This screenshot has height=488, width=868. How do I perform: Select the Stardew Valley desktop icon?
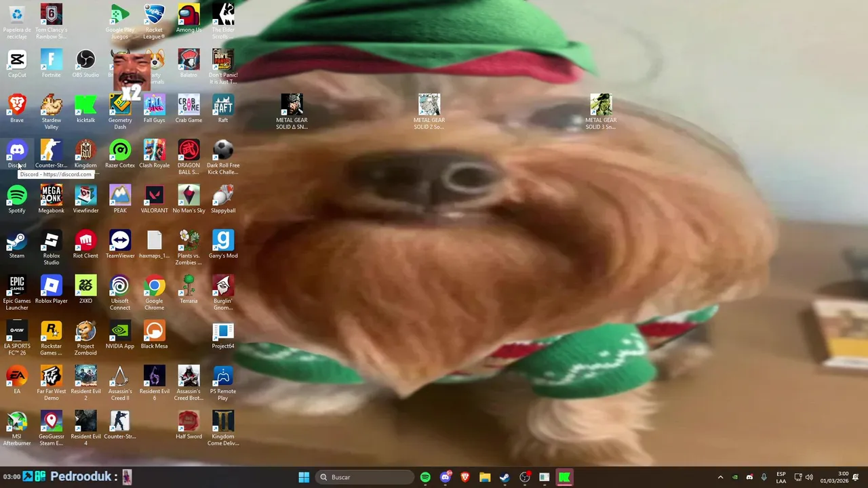pos(51,113)
